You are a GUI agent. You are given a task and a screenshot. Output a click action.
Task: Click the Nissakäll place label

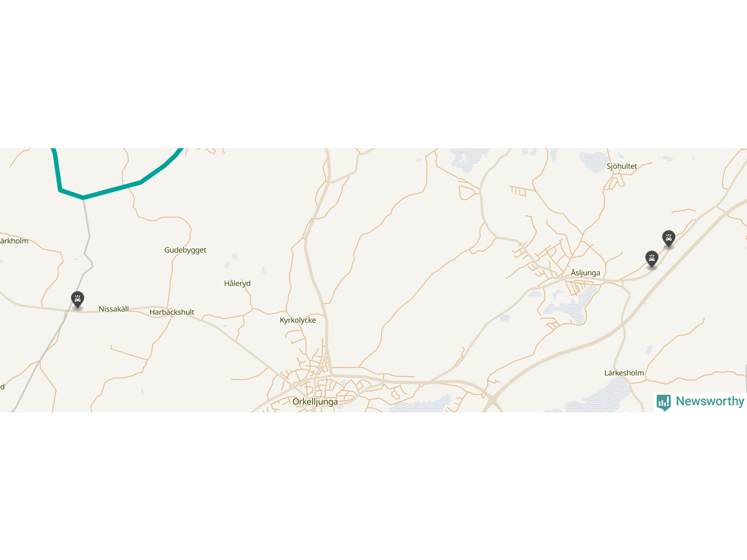coord(114,309)
